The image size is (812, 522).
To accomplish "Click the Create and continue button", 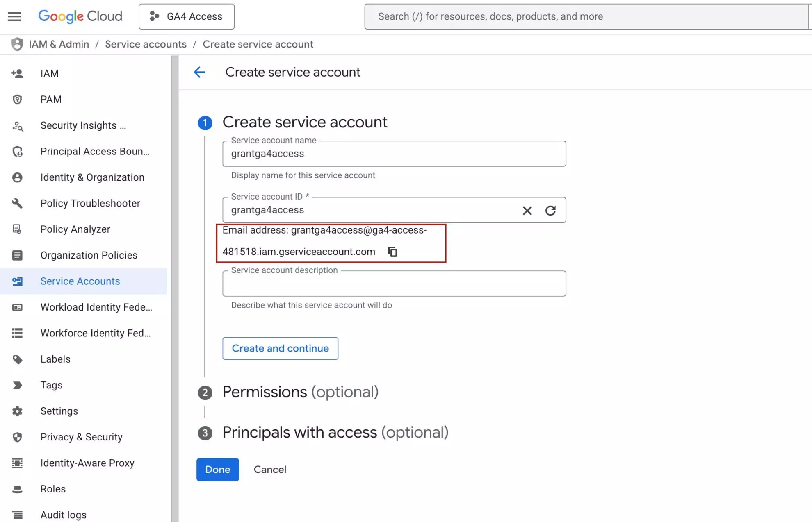I will tap(280, 348).
